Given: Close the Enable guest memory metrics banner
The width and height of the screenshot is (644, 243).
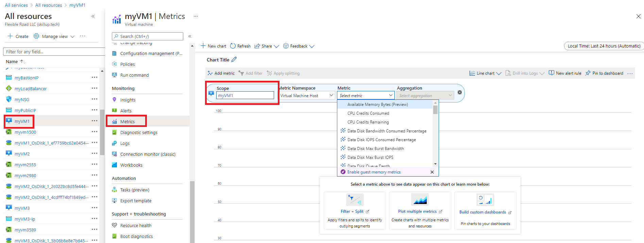Looking at the screenshot, I should coord(432,172).
